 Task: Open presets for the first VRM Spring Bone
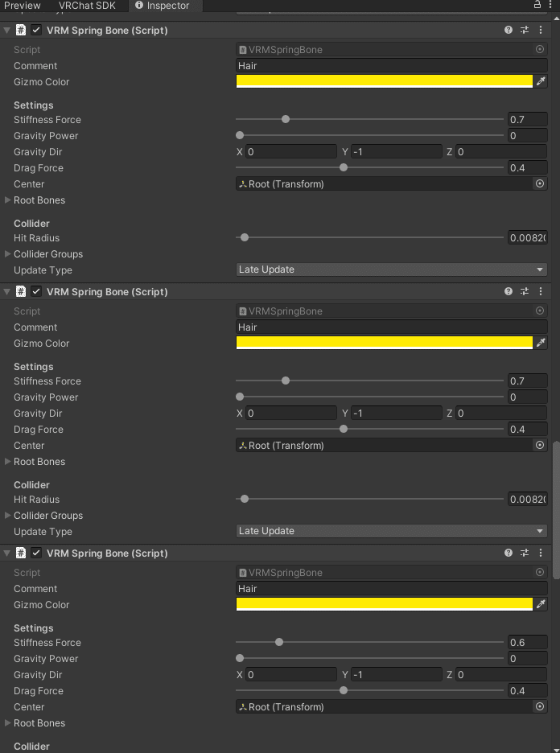pyautogui.click(x=525, y=31)
